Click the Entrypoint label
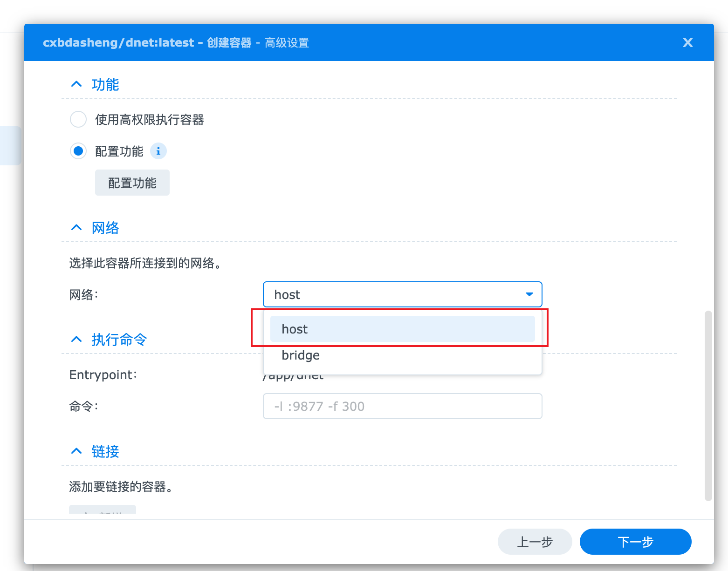This screenshot has width=728, height=571. pyautogui.click(x=103, y=375)
